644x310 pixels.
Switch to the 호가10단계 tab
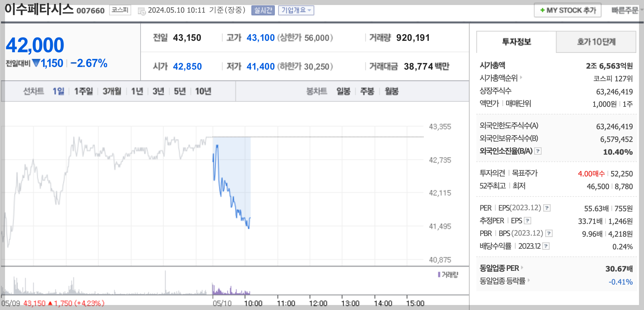pos(596,42)
